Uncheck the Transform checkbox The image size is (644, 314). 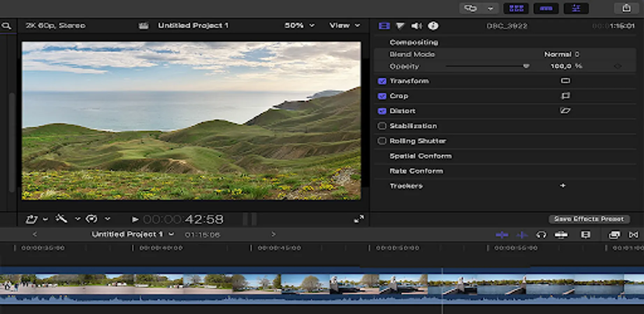(382, 81)
